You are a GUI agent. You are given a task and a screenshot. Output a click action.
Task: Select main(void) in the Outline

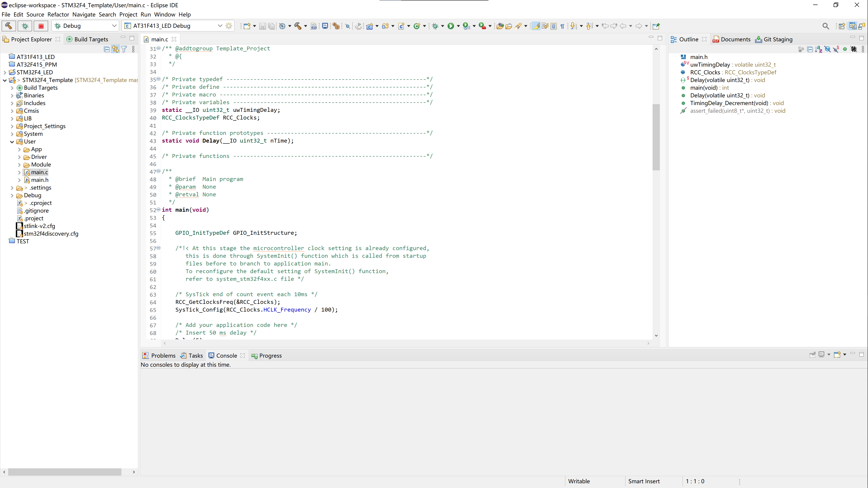pos(704,88)
